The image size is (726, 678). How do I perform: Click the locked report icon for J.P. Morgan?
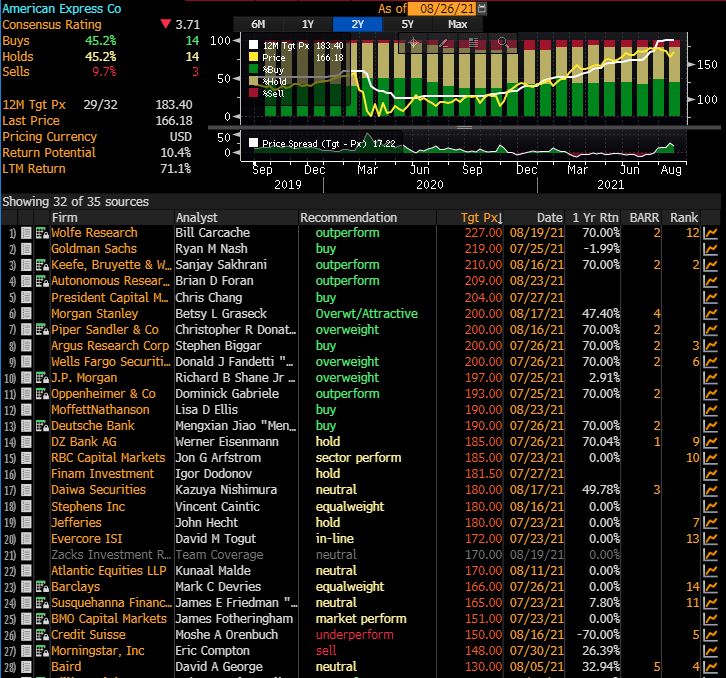(x=42, y=378)
